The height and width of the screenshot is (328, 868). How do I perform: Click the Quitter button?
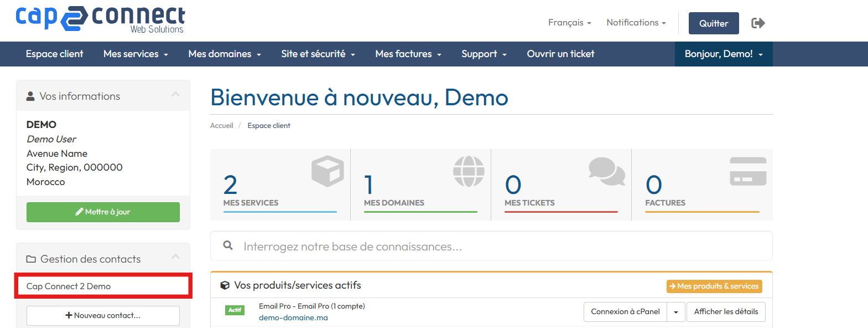714,23
